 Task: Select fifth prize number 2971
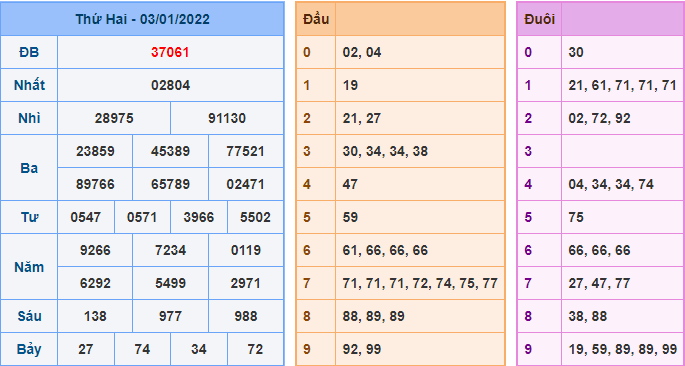point(246,283)
